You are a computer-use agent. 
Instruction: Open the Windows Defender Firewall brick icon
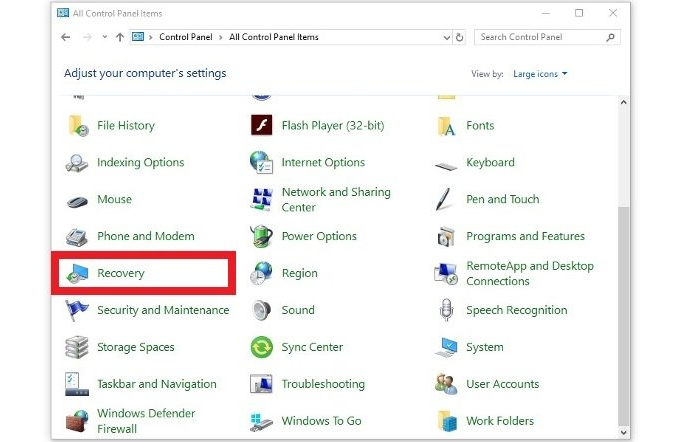pos(77,421)
